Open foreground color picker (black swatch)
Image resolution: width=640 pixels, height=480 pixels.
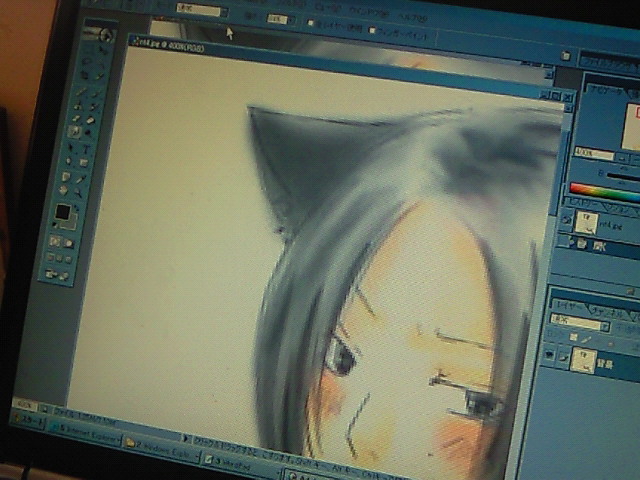click(62, 212)
